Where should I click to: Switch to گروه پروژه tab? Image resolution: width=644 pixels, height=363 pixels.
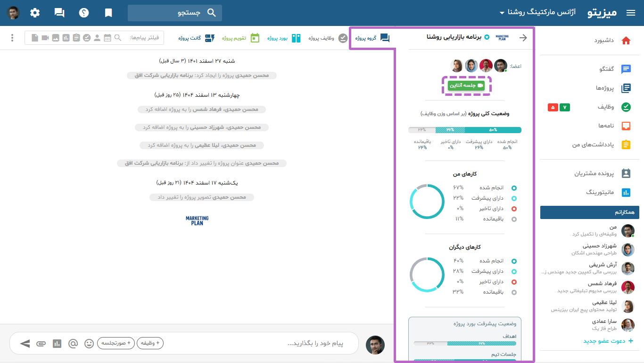click(x=372, y=38)
